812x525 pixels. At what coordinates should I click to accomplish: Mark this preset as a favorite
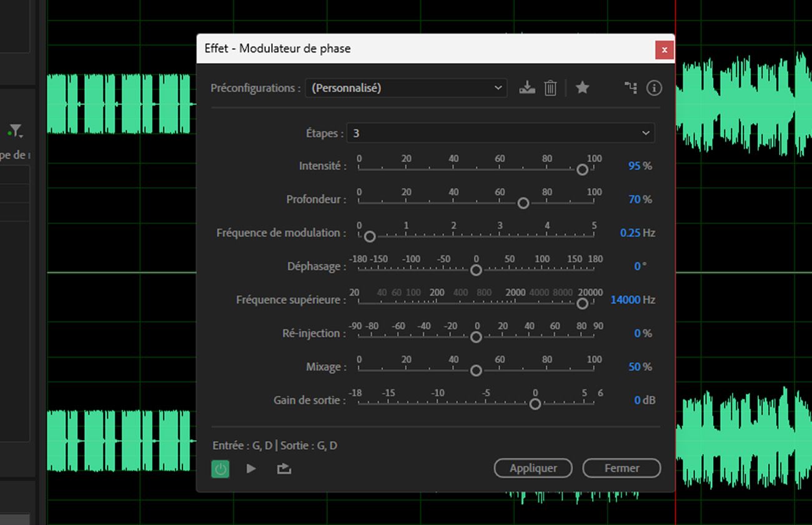point(582,87)
